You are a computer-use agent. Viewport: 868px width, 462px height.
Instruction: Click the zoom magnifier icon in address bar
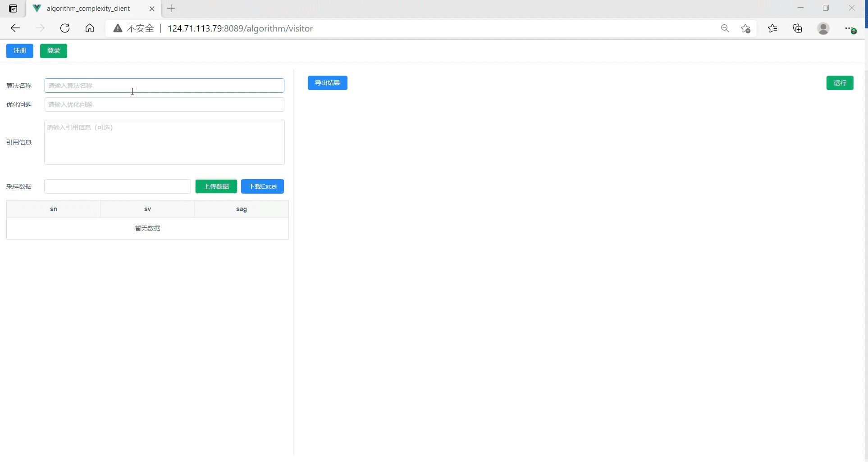coord(725,28)
